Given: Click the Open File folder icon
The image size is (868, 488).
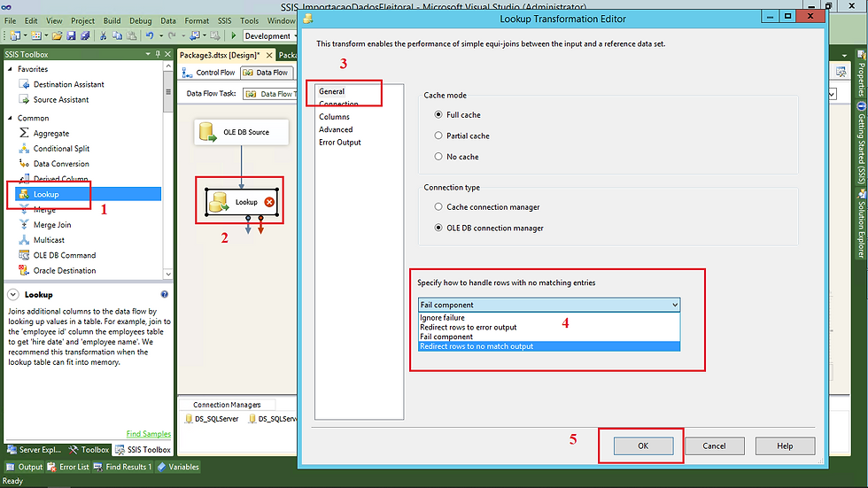Looking at the screenshot, I should 57,36.
